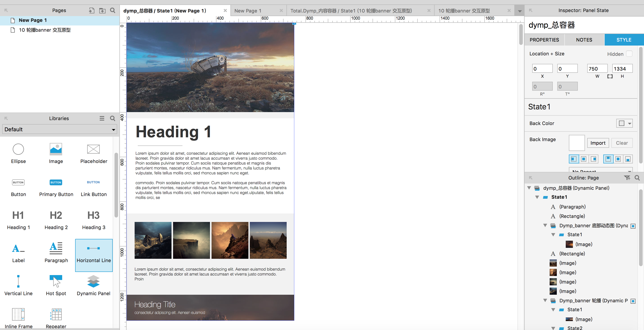
Task: Click the Import button for Back Image
Action: 597,143
